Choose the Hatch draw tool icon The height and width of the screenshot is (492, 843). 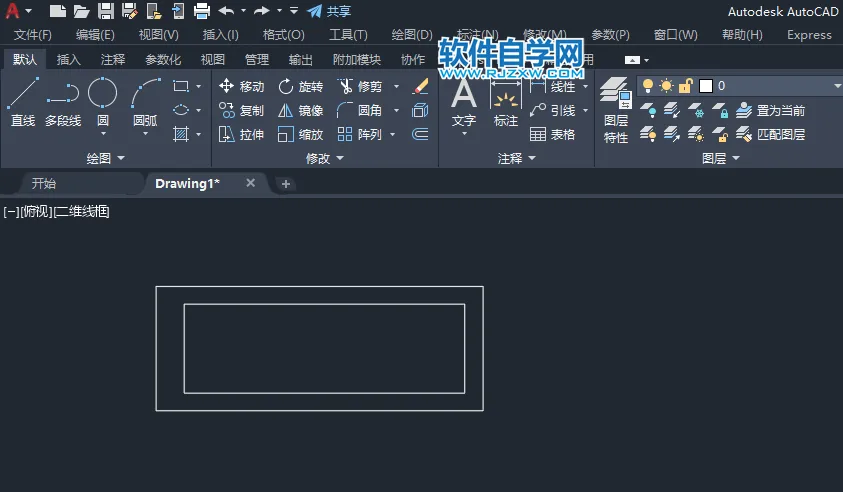[181, 134]
